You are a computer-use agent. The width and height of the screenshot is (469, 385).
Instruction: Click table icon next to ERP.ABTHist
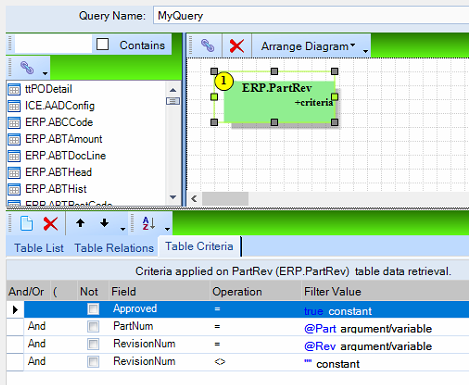pyautogui.click(x=14, y=189)
